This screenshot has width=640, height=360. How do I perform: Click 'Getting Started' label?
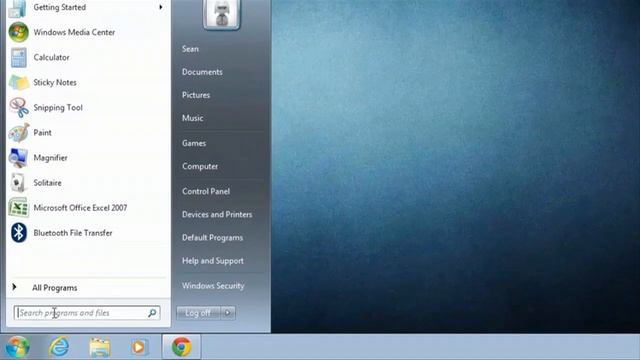(x=60, y=7)
